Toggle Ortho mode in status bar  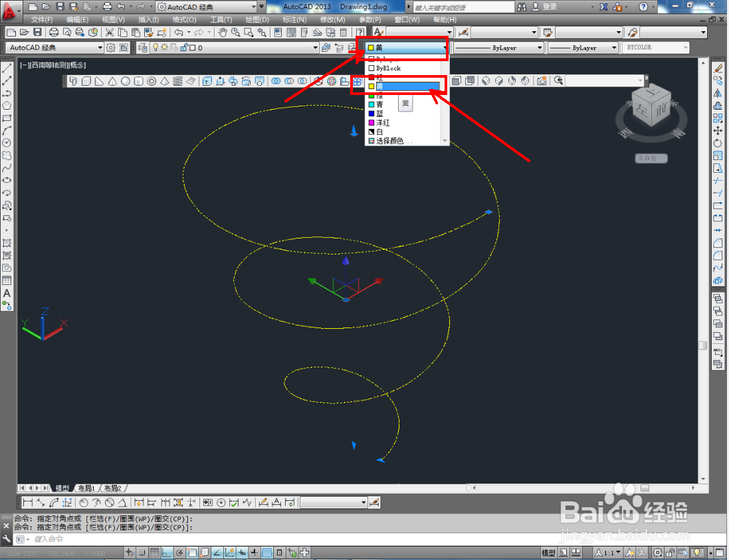click(167, 553)
